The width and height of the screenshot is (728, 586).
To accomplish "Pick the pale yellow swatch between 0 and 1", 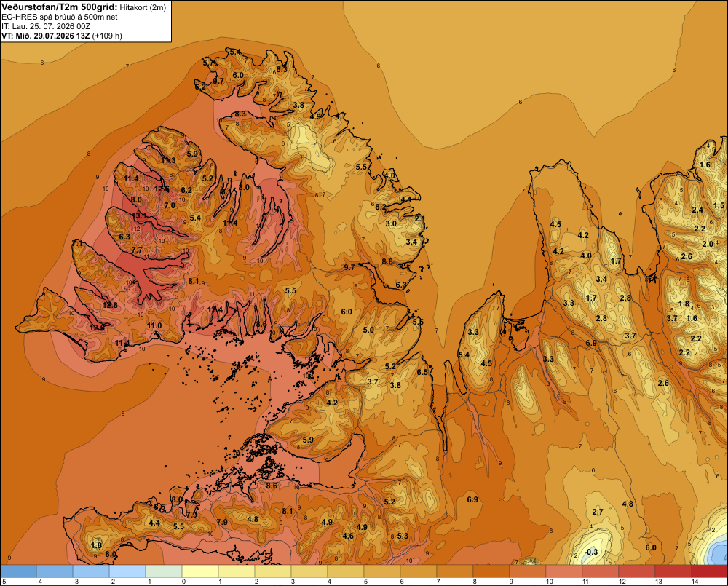I will (200, 571).
